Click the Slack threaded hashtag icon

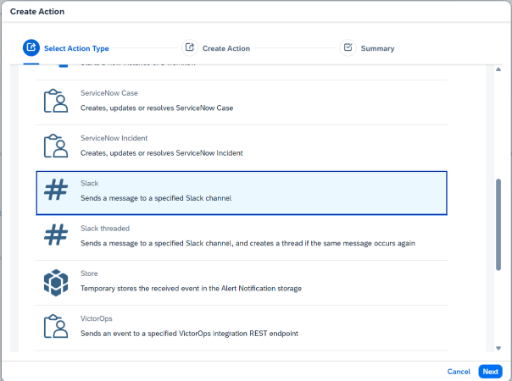[56, 234]
